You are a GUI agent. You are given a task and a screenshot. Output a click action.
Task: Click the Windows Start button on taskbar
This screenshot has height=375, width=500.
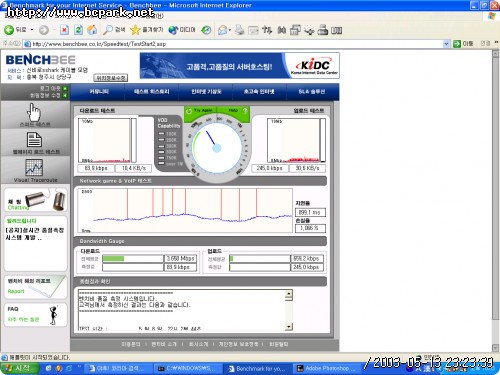(x=20, y=368)
